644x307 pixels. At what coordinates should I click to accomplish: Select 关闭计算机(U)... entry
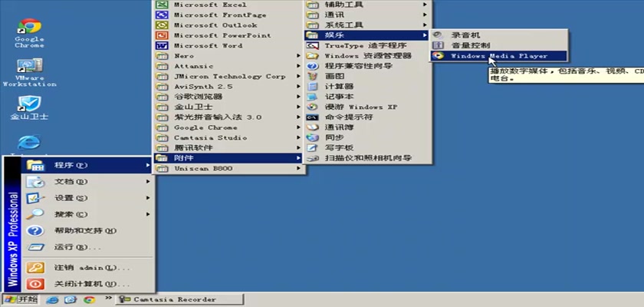(88, 284)
